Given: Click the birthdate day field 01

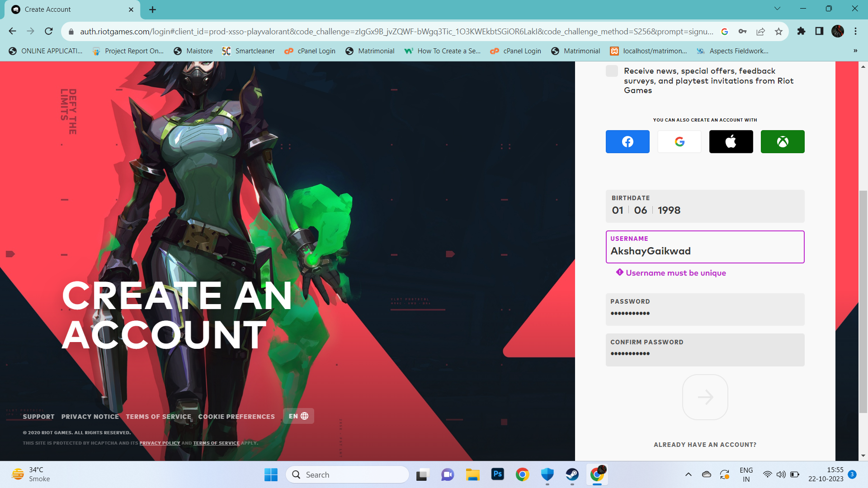Looking at the screenshot, I should tap(618, 210).
